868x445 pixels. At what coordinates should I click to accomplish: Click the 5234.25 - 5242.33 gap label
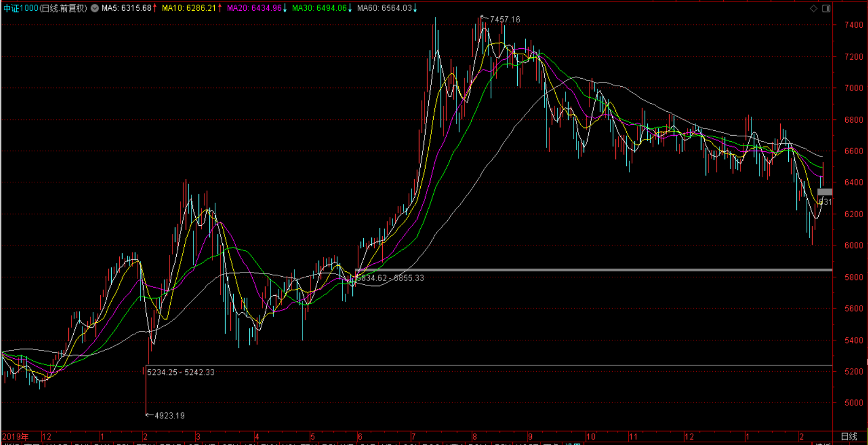(x=181, y=372)
